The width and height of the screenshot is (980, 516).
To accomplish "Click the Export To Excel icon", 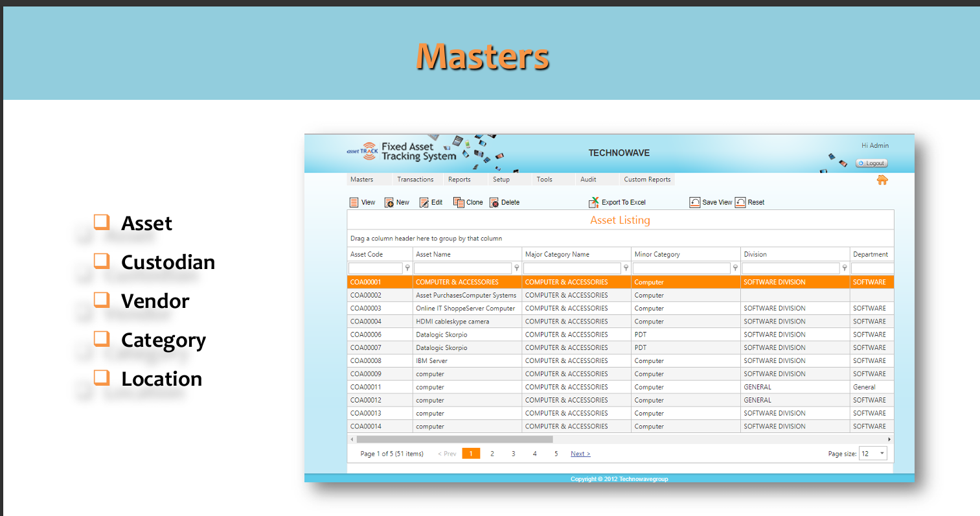I will [594, 202].
